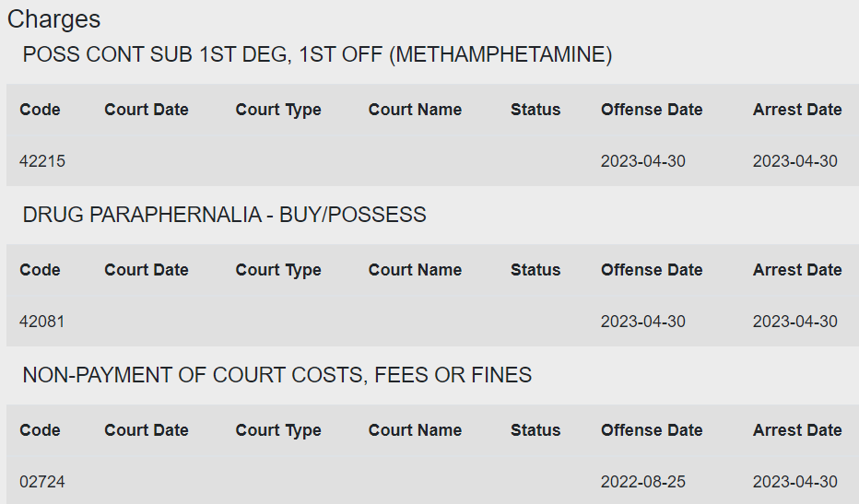The width and height of the screenshot is (859, 504).
Task: Select the methamphetamine possession charge title
Action: click(317, 54)
